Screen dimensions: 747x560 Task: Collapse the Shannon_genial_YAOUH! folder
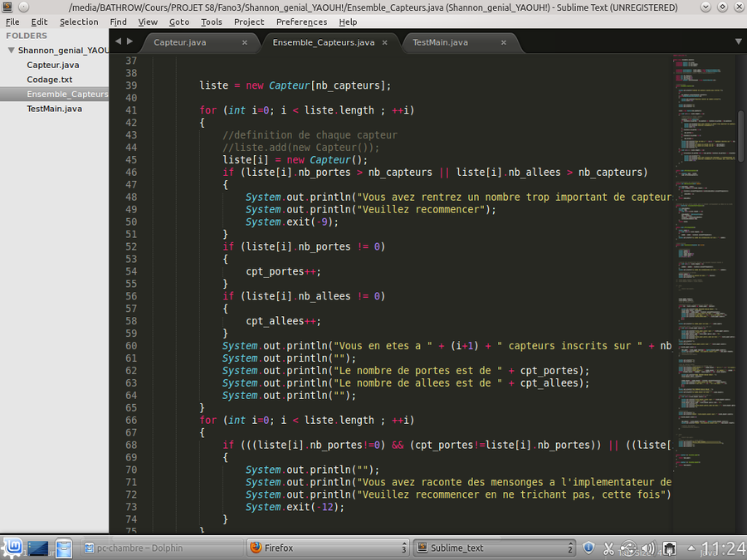[x=11, y=50]
